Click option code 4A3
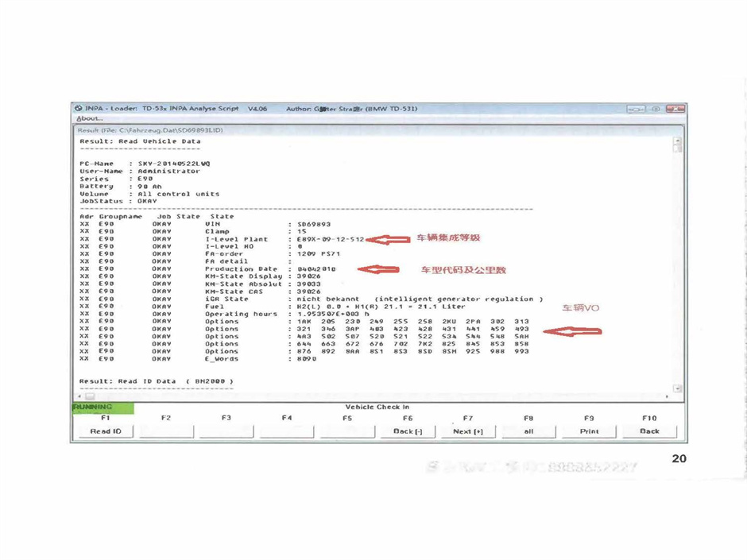 [304, 337]
